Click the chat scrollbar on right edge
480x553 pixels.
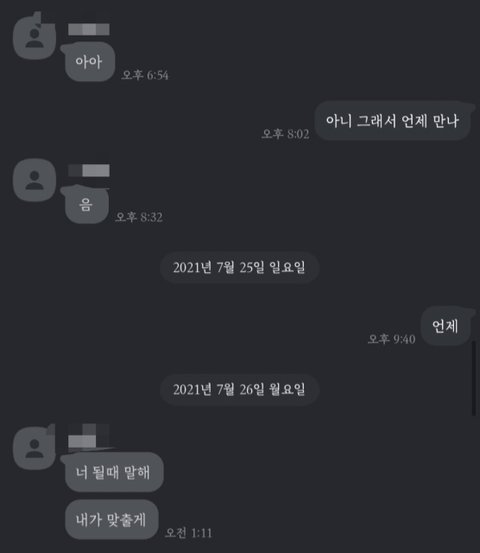(474, 378)
